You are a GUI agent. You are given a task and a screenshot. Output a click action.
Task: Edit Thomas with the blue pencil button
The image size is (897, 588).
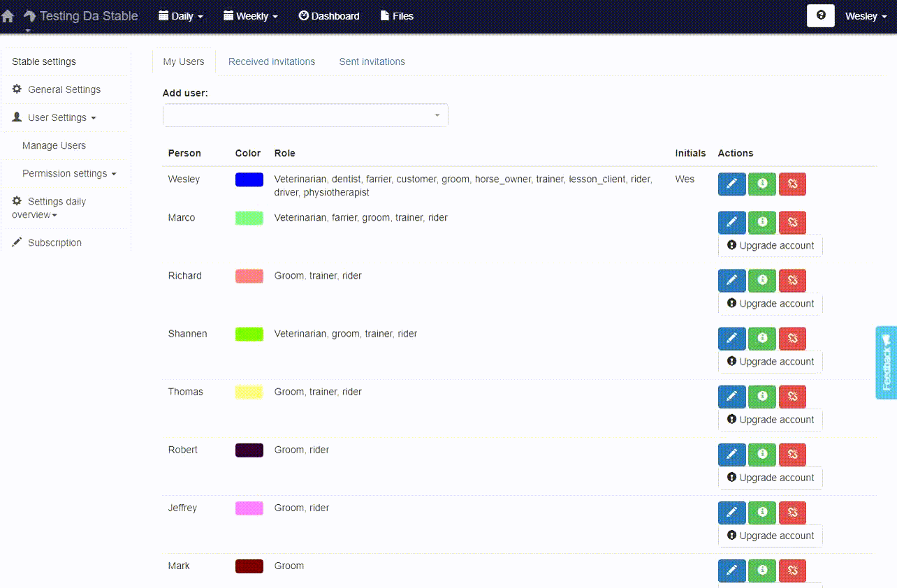(732, 397)
